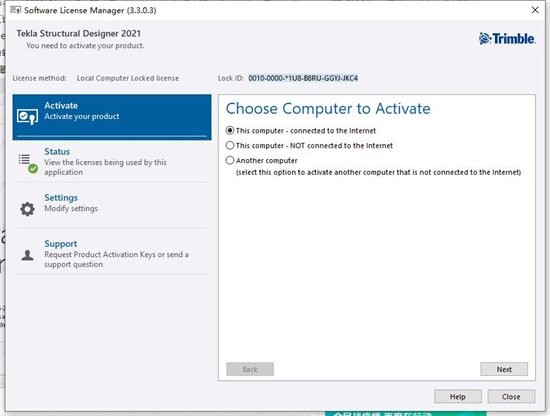Open the Status section heading

(x=57, y=152)
